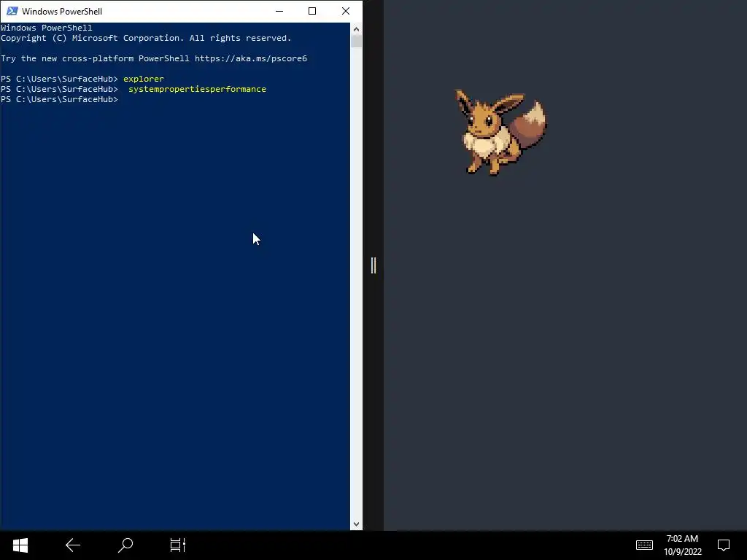This screenshot has height=560, width=747.
Task: Click the PowerShell scrollbar down arrow
Action: pyautogui.click(x=356, y=524)
